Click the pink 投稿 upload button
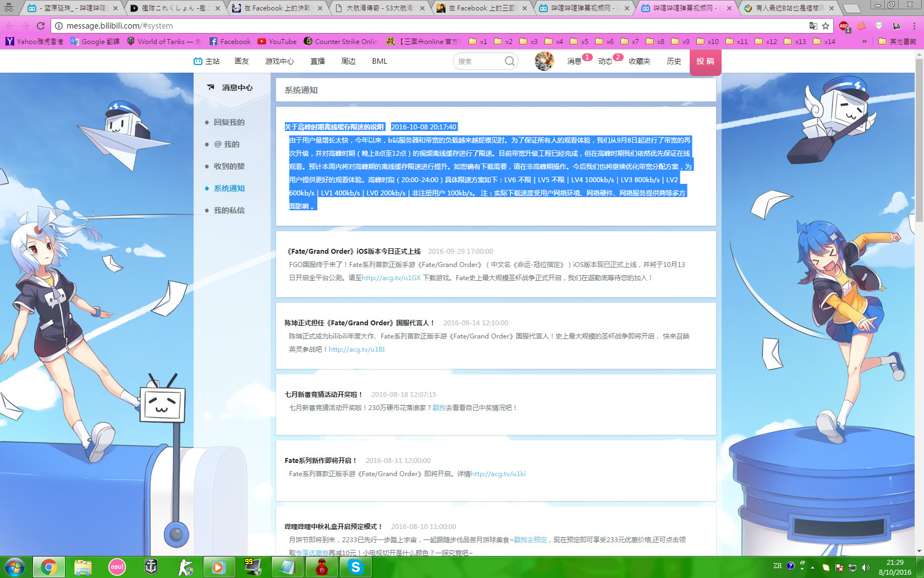 pos(705,62)
